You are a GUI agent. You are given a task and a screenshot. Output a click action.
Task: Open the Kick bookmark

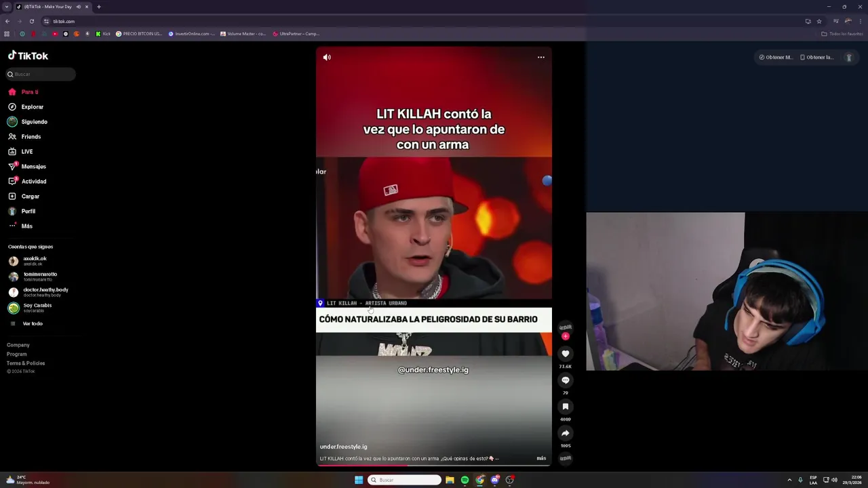[103, 33]
